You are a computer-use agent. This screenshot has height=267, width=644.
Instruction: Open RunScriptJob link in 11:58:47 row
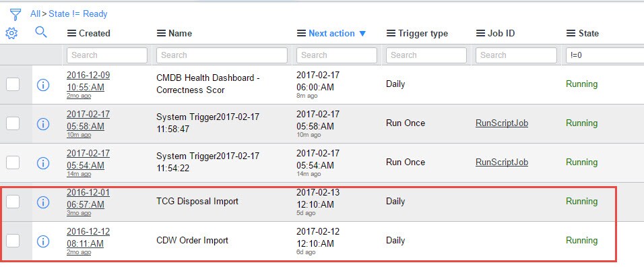pos(502,123)
